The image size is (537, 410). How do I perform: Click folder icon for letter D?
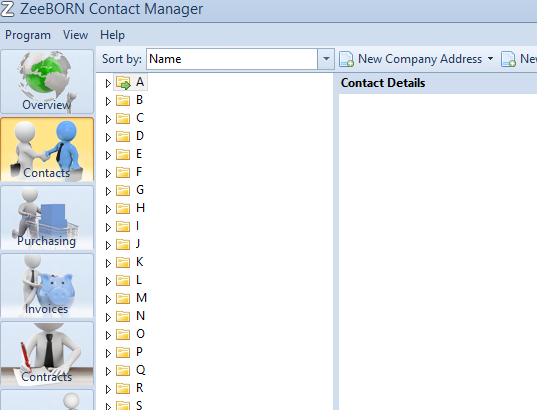click(123, 136)
